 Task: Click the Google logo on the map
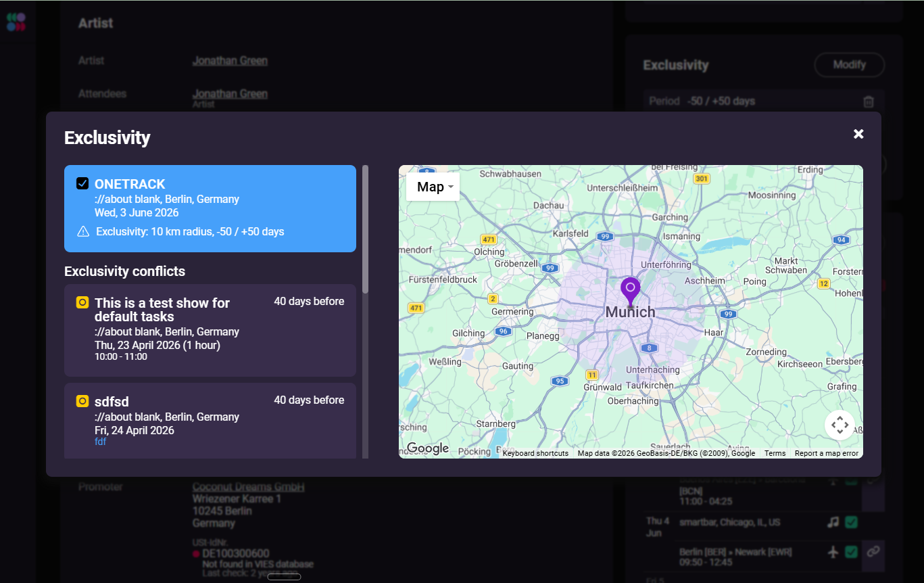click(427, 448)
